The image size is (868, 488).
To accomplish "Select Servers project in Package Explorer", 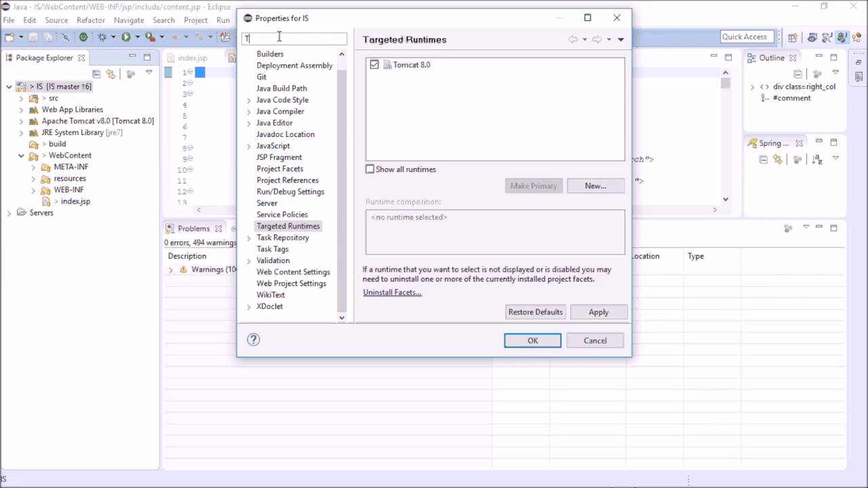I will [41, 213].
